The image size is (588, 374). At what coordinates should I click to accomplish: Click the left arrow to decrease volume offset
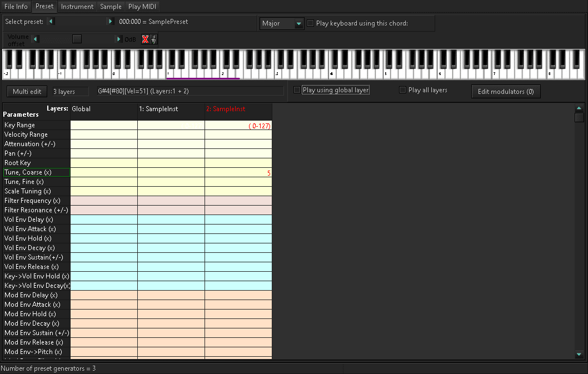coord(35,39)
